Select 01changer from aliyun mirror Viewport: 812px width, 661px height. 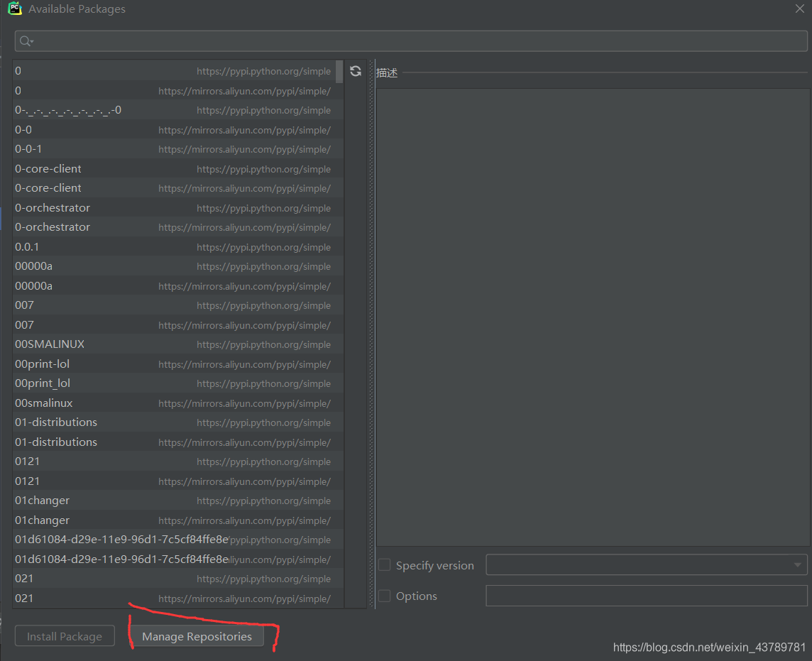pos(178,520)
